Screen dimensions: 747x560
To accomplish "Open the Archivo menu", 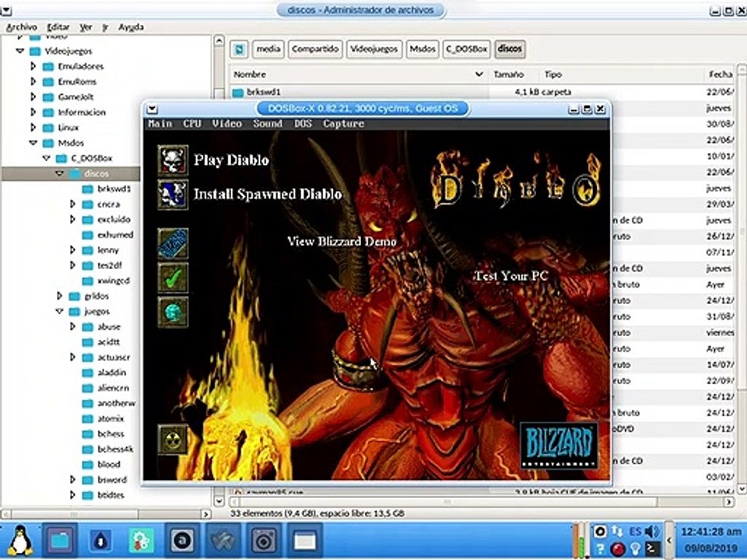I will (22, 27).
